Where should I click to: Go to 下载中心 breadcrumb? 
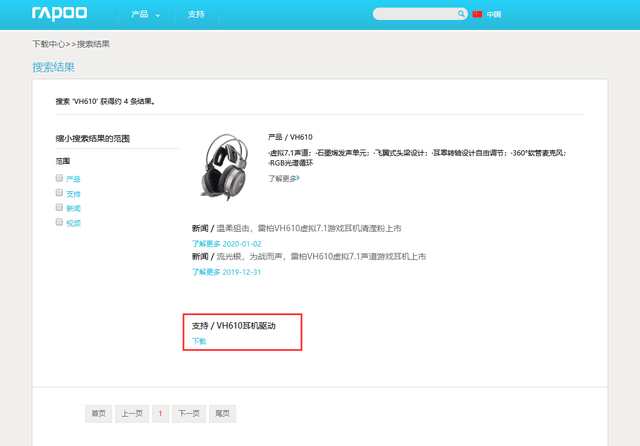(x=49, y=44)
